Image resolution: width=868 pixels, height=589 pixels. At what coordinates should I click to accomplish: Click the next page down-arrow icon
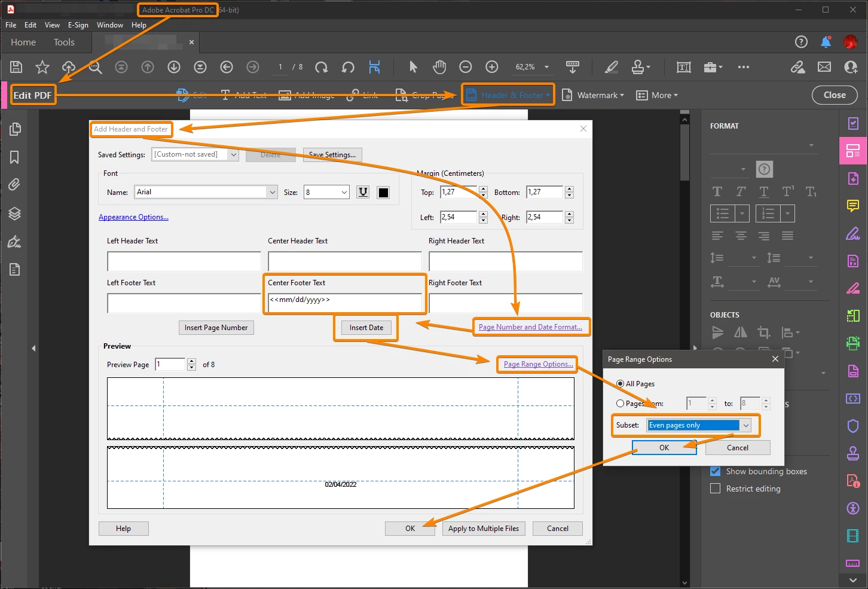point(174,67)
